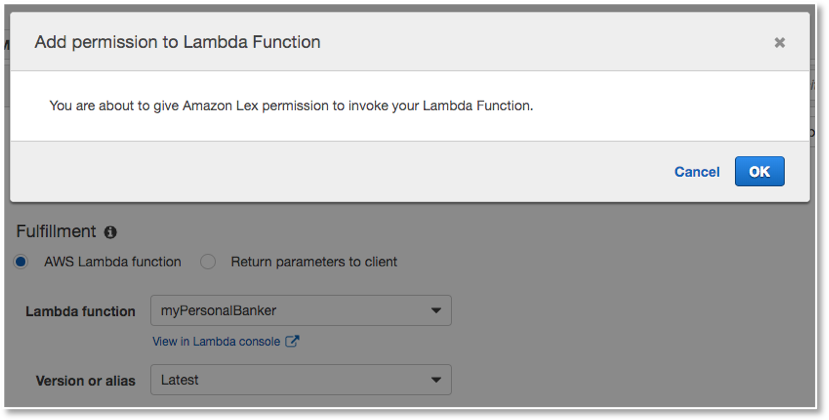Click the external link icon beside Lambda console
829x420 pixels.
292,341
